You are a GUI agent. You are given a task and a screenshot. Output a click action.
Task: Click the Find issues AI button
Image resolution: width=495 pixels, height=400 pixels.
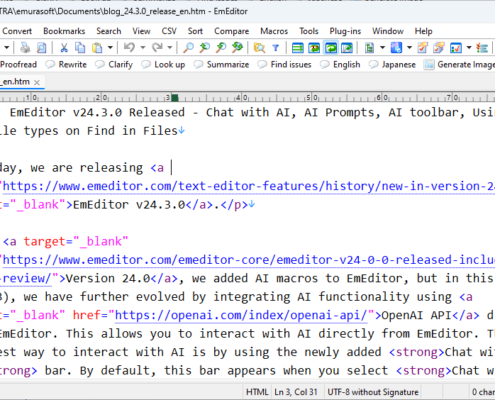[284, 64]
